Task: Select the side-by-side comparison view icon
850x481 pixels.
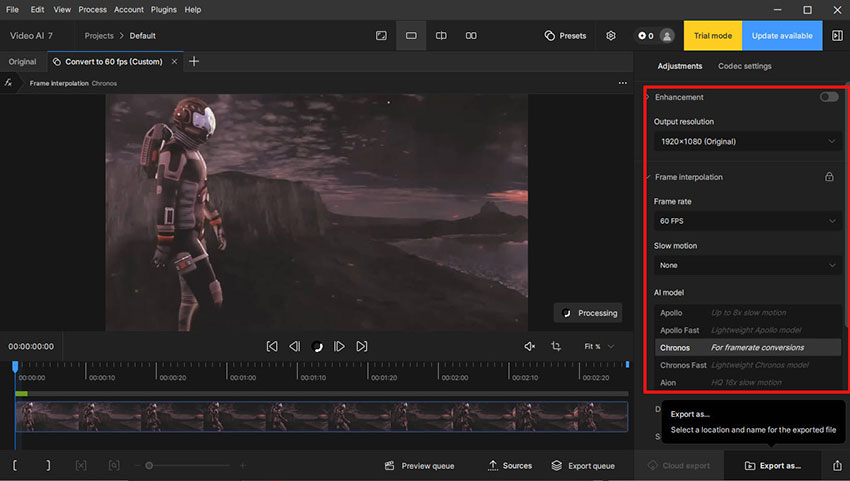Action: [471, 36]
